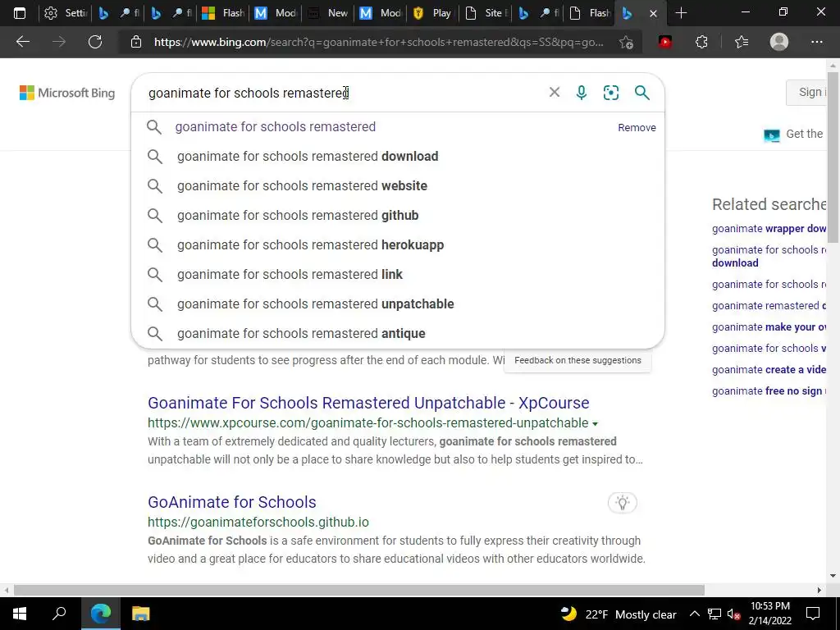Click the horizontal scrollbar thumb
This screenshot has width=840, height=630.
pos(359,590)
